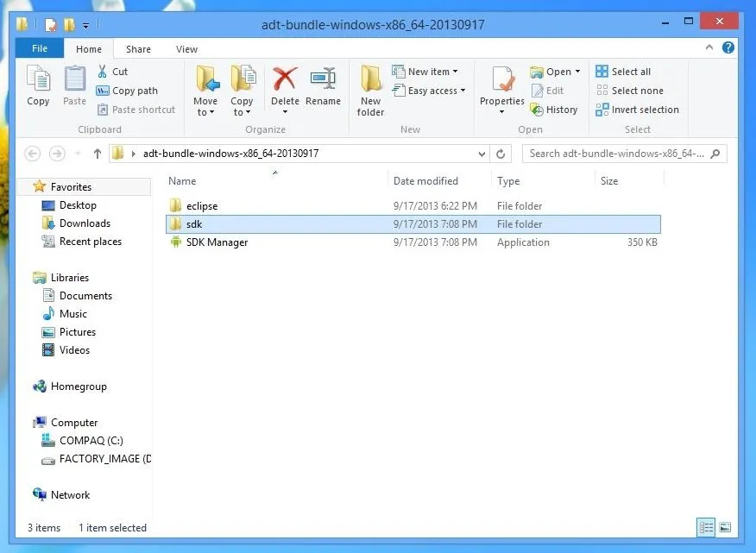
Task: Collapse the ribbon with the chevron
Action: 709,47
